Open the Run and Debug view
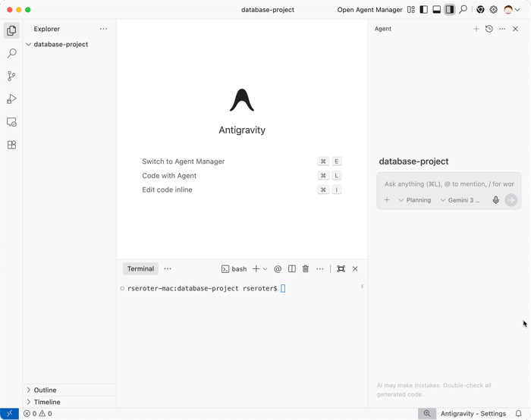This screenshot has width=531, height=420. [x=11, y=99]
